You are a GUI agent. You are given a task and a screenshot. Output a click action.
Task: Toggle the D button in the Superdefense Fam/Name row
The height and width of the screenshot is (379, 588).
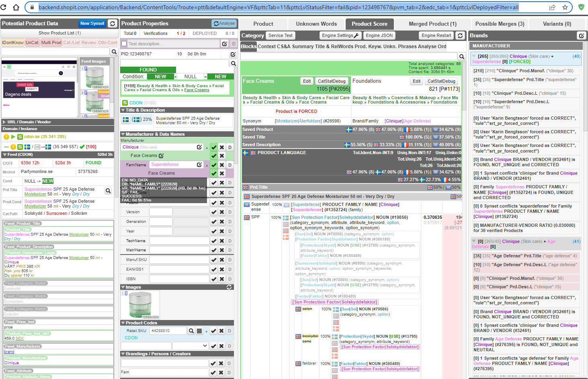(230, 165)
